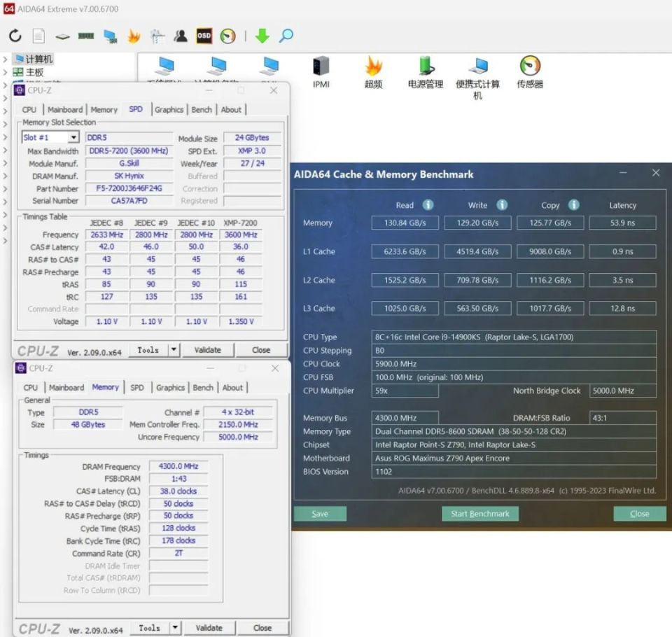Image resolution: width=672 pixels, height=637 pixels.
Task: Open the Slot #1 memory slot dropdown
Action: click(73, 137)
